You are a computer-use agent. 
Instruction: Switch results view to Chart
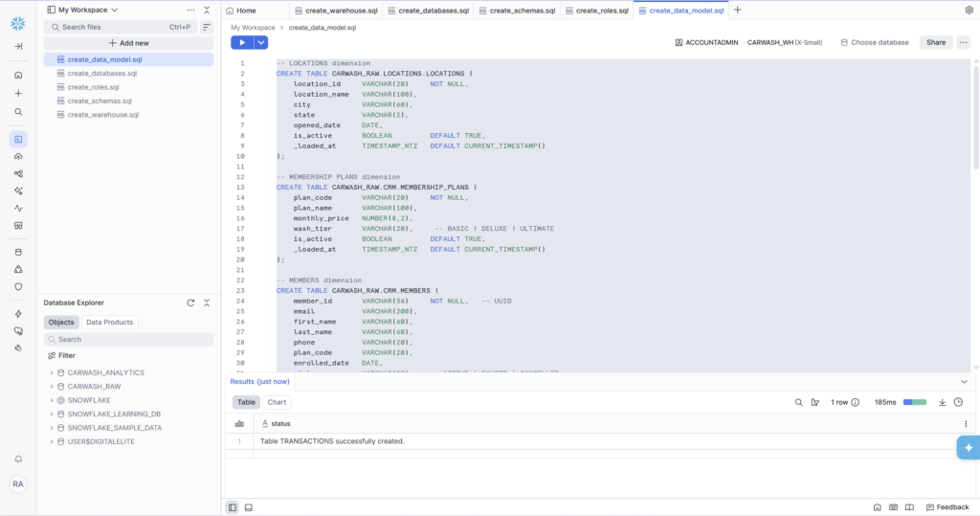pyautogui.click(x=277, y=402)
